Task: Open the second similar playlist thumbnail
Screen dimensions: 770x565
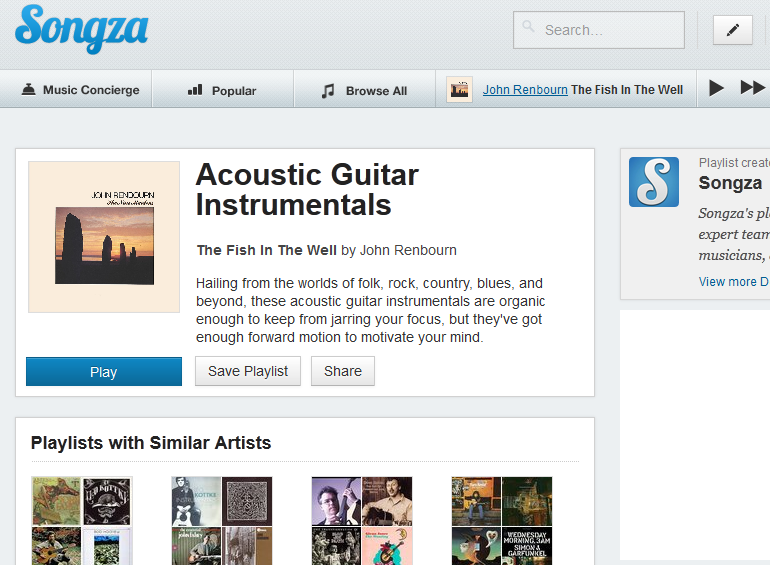Action: click(x=222, y=521)
